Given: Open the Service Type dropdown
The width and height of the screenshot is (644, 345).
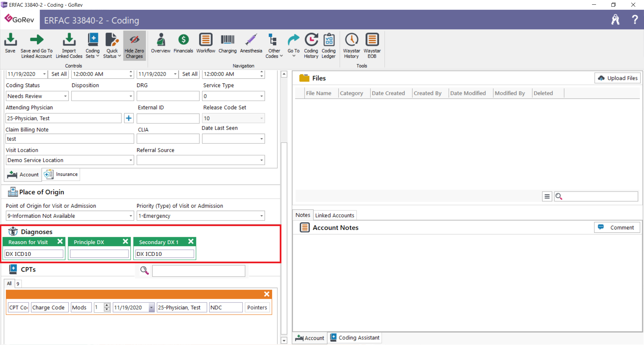Looking at the screenshot, I should (x=262, y=96).
